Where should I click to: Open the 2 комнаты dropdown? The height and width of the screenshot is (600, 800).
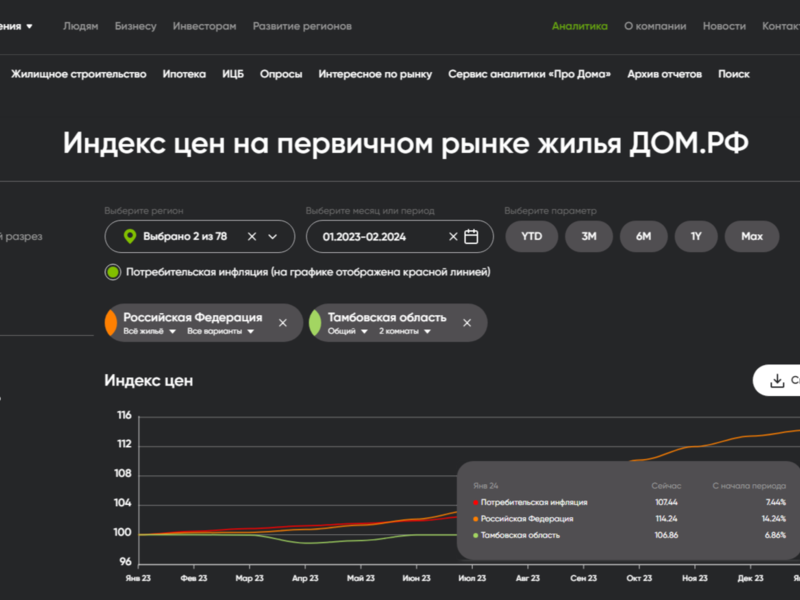[405, 331]
